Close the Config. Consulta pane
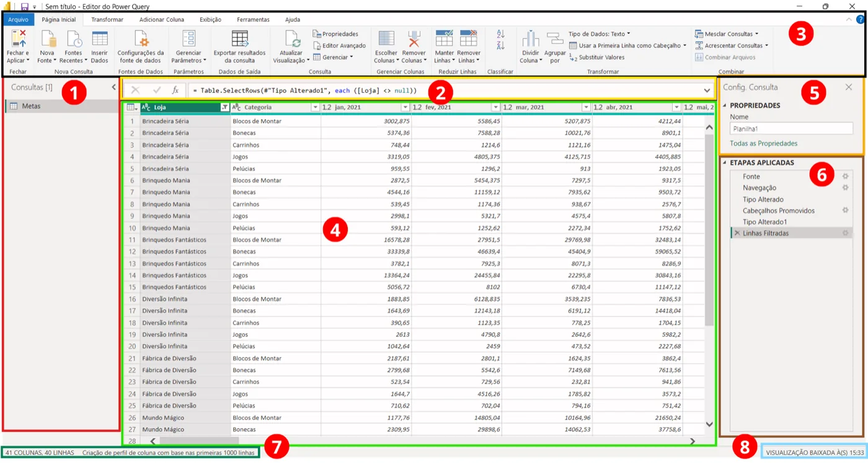The image size is (868, 463). click(x=849, y=87)
